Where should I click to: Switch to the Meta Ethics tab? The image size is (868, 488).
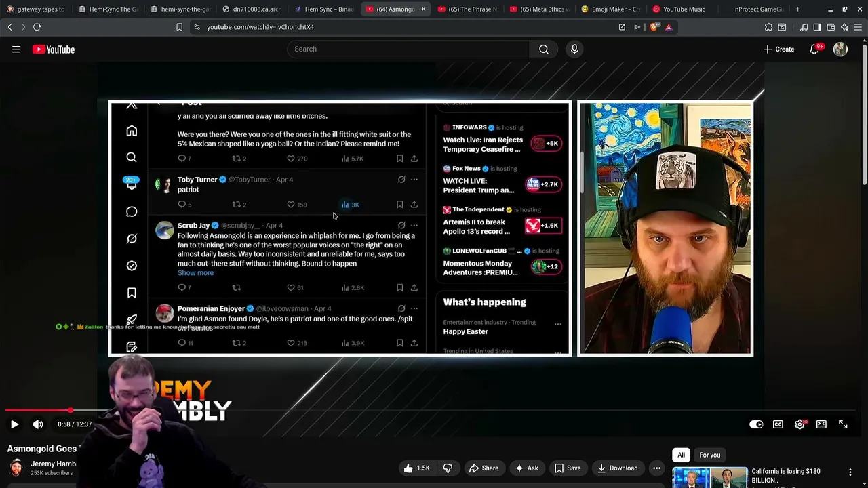tap(540, 9)
